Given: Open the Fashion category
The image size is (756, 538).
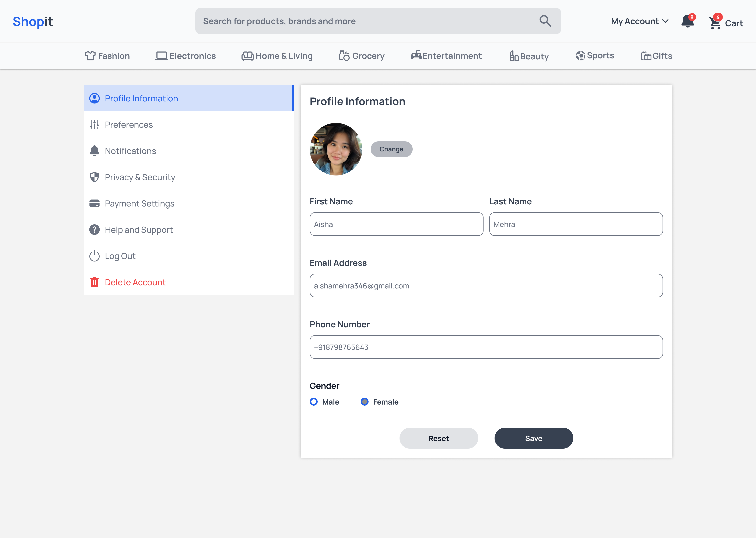Looking at the screenshot, I should [x=107, y=56].
